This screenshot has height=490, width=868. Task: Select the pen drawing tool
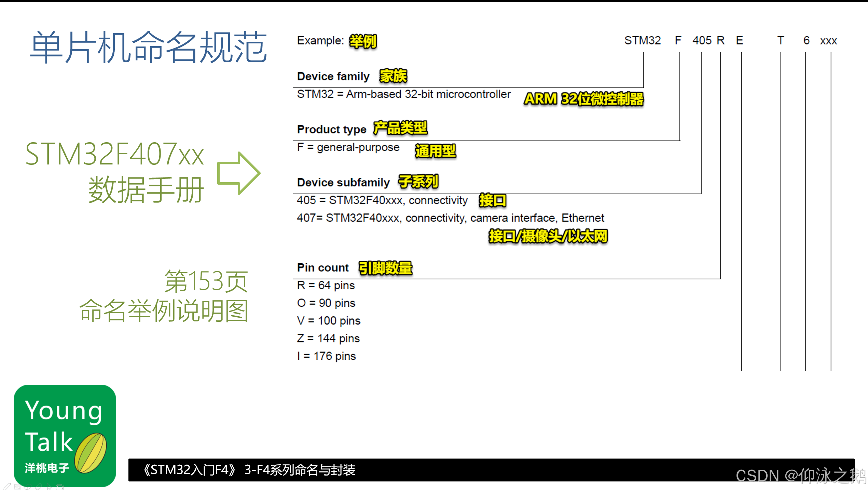pyautogui.click(x=7, y=487)
